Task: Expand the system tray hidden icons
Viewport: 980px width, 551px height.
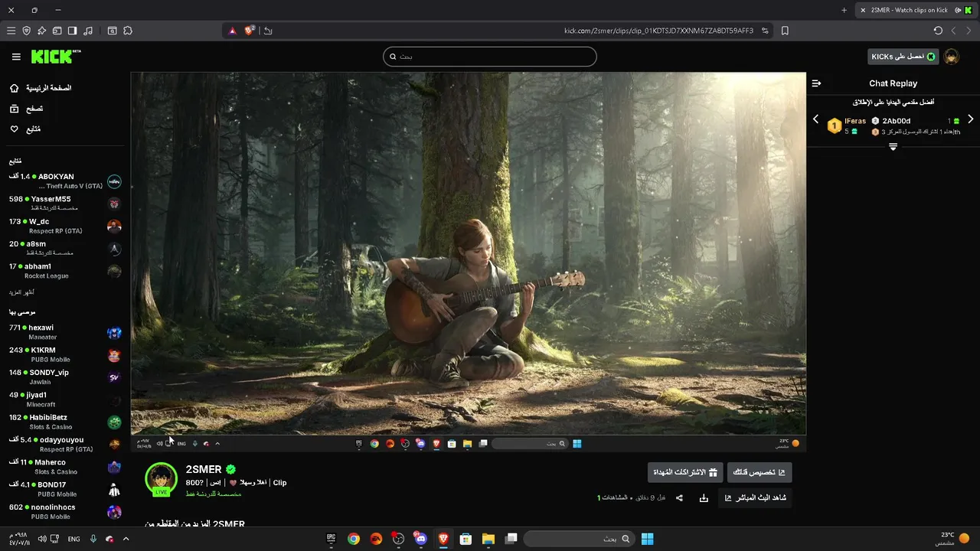Action: click(x=126, y=539)
